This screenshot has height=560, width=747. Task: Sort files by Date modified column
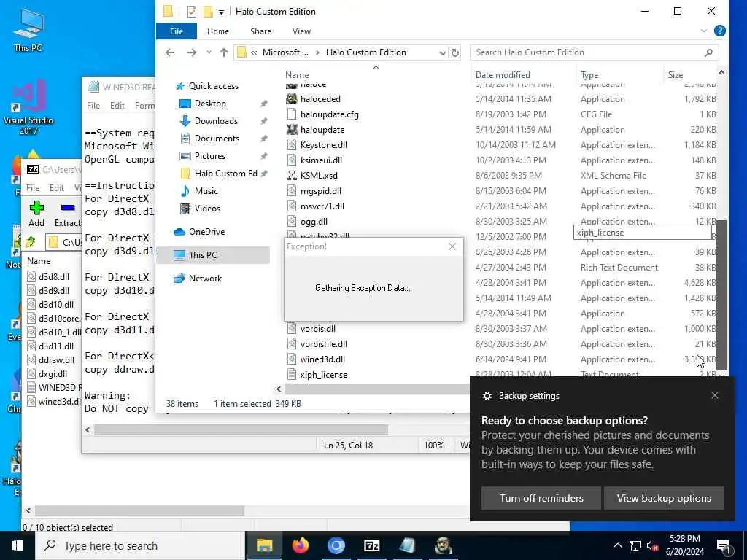503,75
